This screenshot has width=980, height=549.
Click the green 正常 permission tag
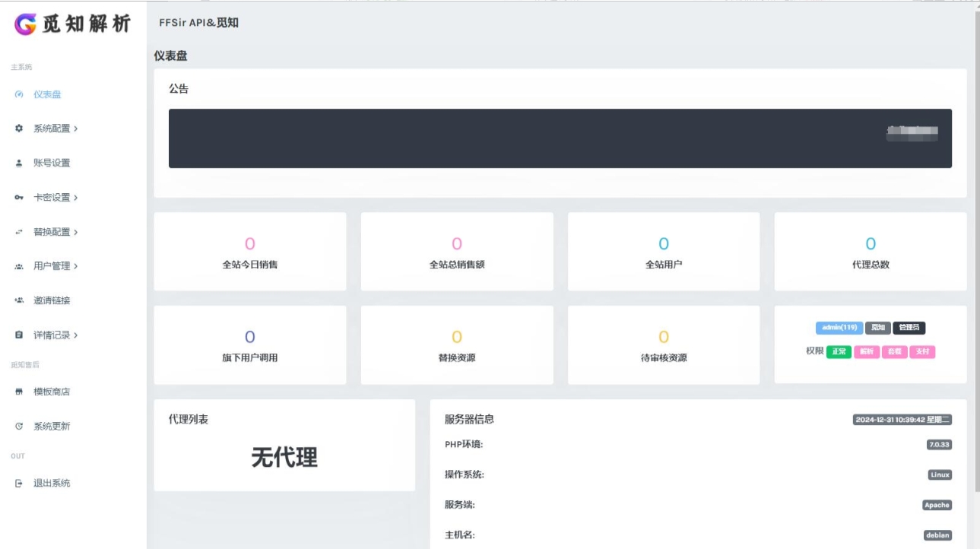pos(839,352)
